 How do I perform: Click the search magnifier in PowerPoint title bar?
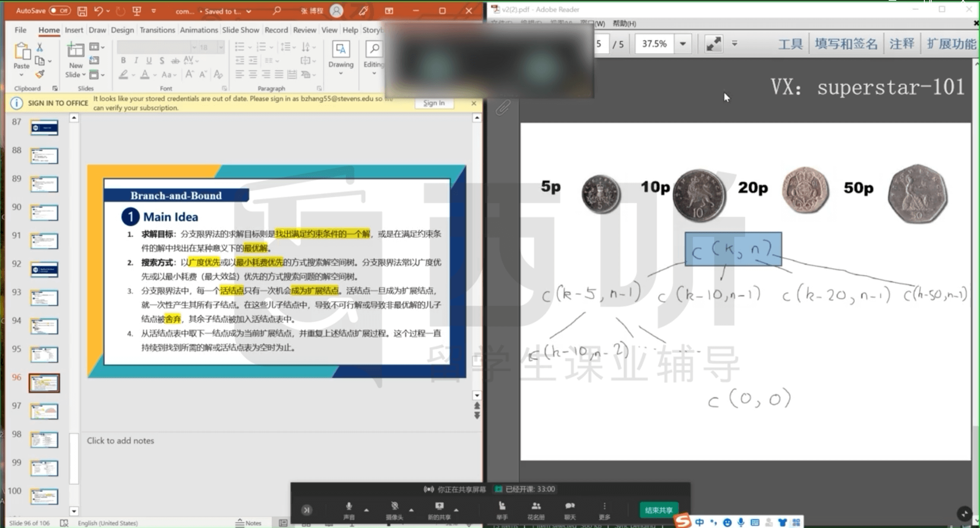point(277,11)
